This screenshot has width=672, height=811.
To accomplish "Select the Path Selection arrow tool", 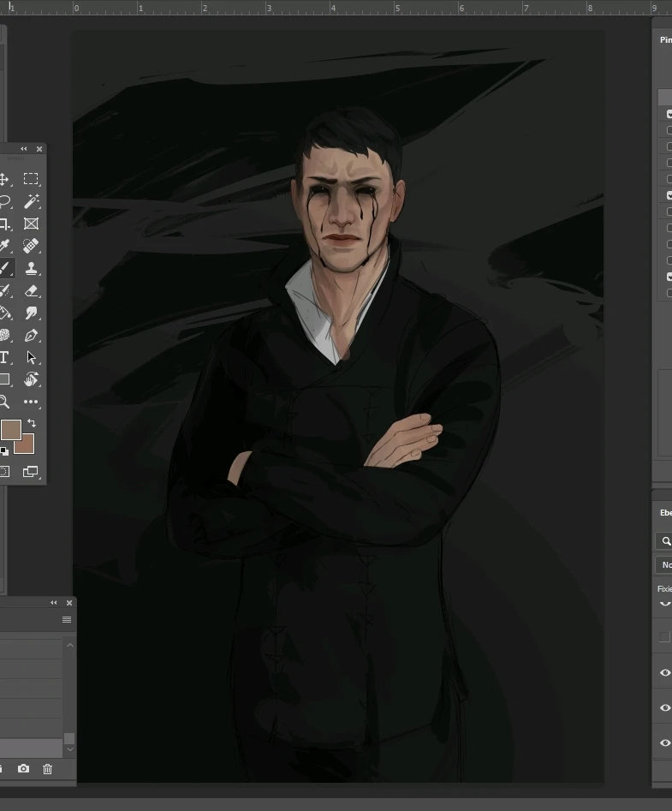I will pos(31,357).
